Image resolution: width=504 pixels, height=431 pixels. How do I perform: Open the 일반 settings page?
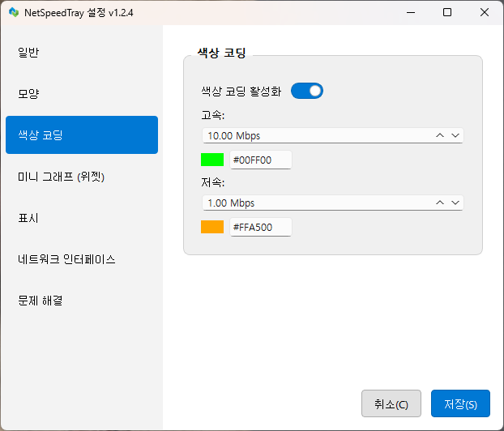(82, 52)
